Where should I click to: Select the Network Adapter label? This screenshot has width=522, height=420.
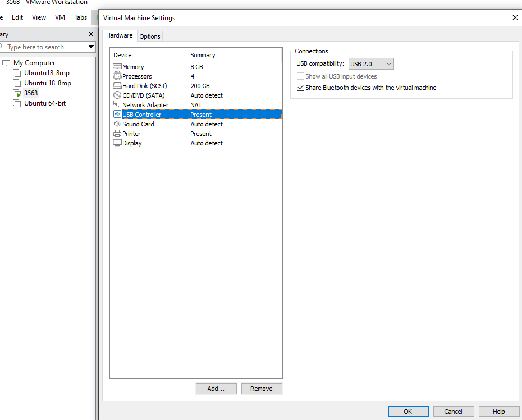(x=145, y=105)
